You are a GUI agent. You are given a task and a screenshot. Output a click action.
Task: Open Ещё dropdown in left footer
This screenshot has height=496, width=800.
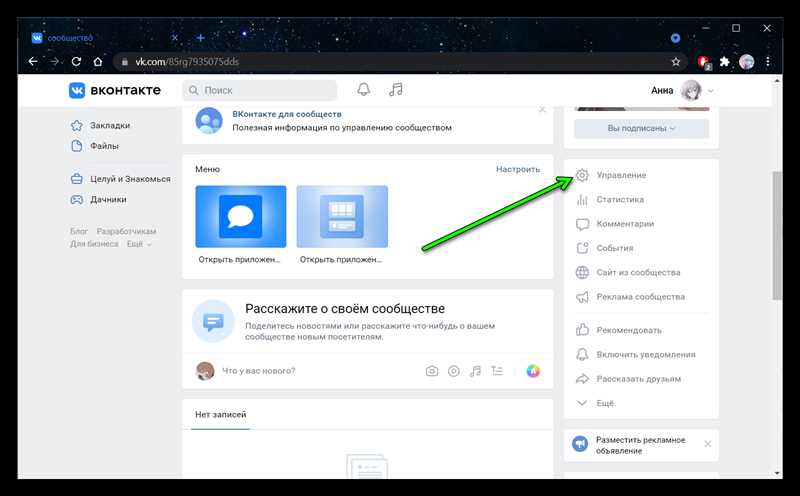point(139,244)
